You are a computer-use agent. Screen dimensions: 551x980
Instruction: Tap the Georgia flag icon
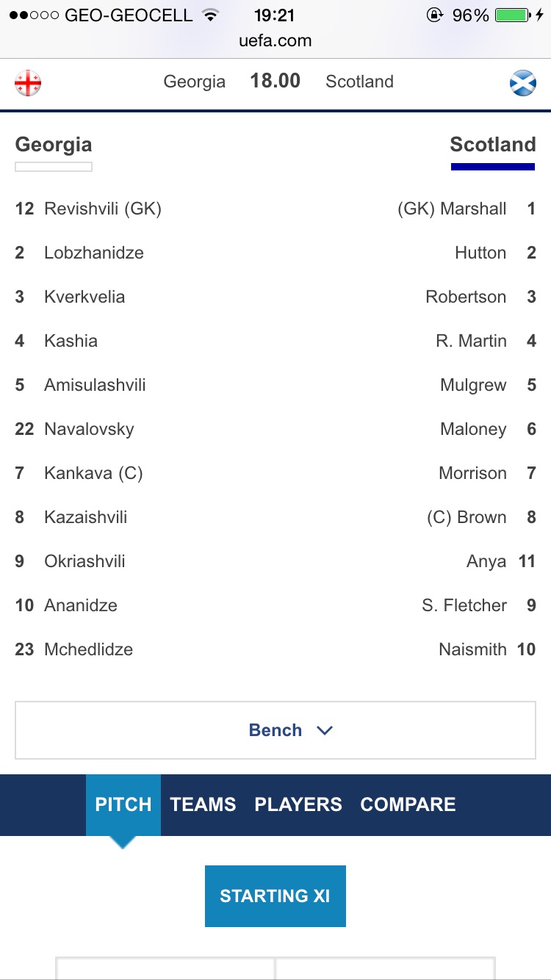[28, 84]
